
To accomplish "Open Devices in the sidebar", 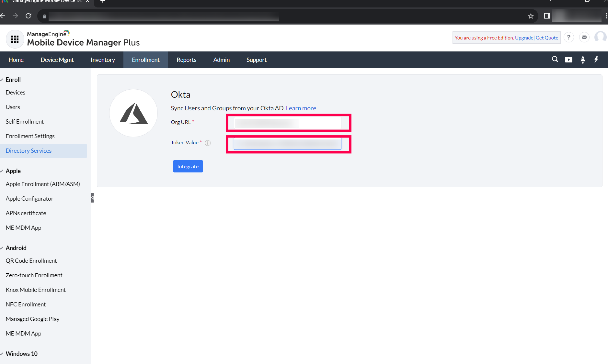I will pyautogui.click(x=16, y=93).
